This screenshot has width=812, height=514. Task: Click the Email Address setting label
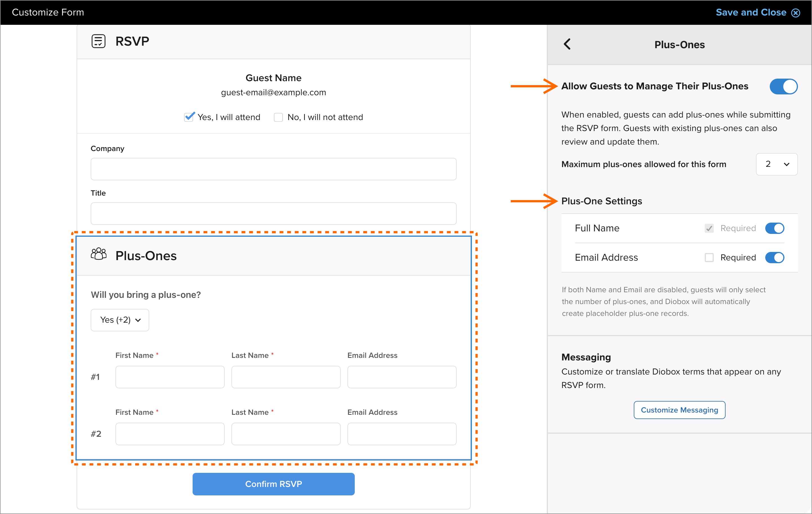point(606,258)
